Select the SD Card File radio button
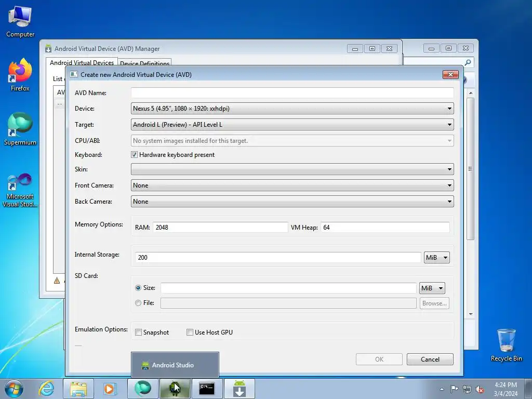Viewport: 532px width, 399px height. pos(138,303)
